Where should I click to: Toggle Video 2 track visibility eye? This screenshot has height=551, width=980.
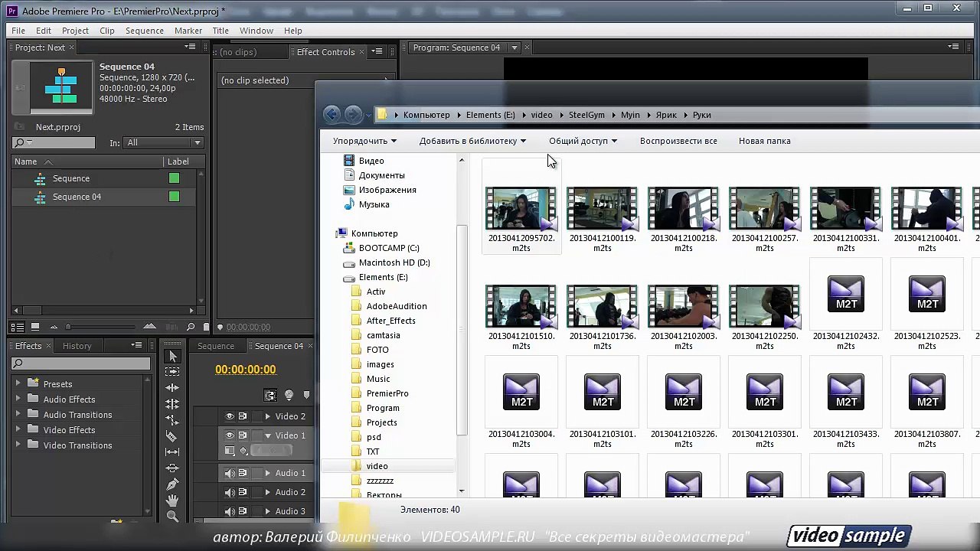(x=230, y=416)
